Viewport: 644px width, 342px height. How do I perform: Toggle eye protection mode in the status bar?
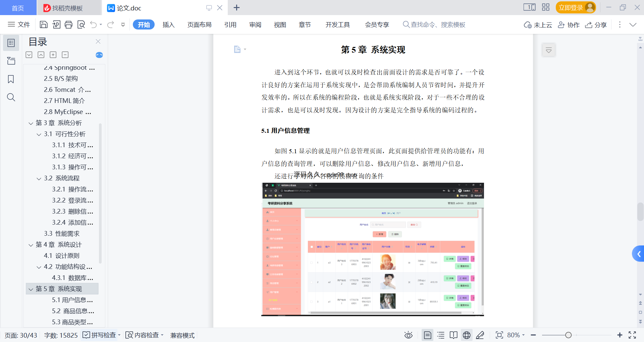click(408, 335)
